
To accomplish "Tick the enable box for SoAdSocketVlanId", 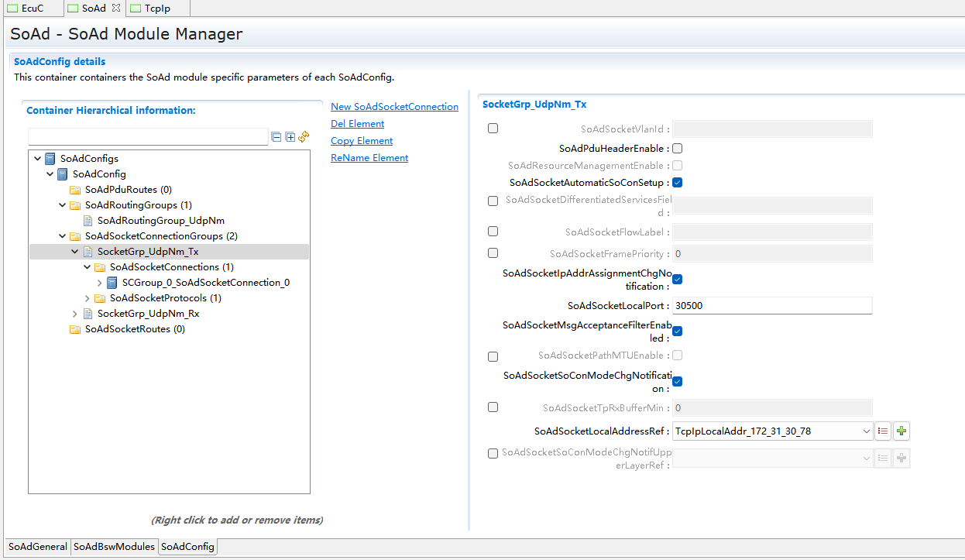I will point(493,129).
